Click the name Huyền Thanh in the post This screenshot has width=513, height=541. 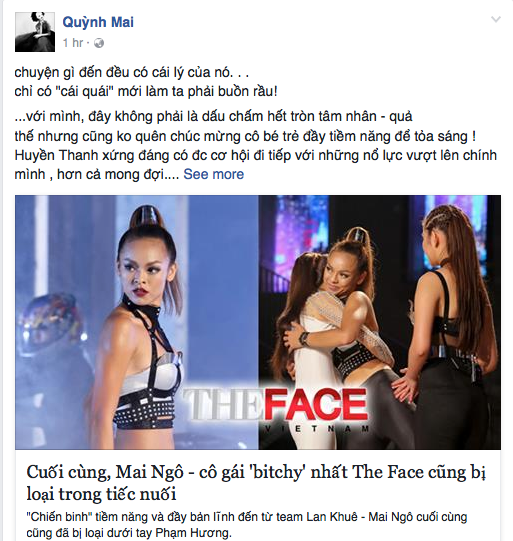pos(57,155)
